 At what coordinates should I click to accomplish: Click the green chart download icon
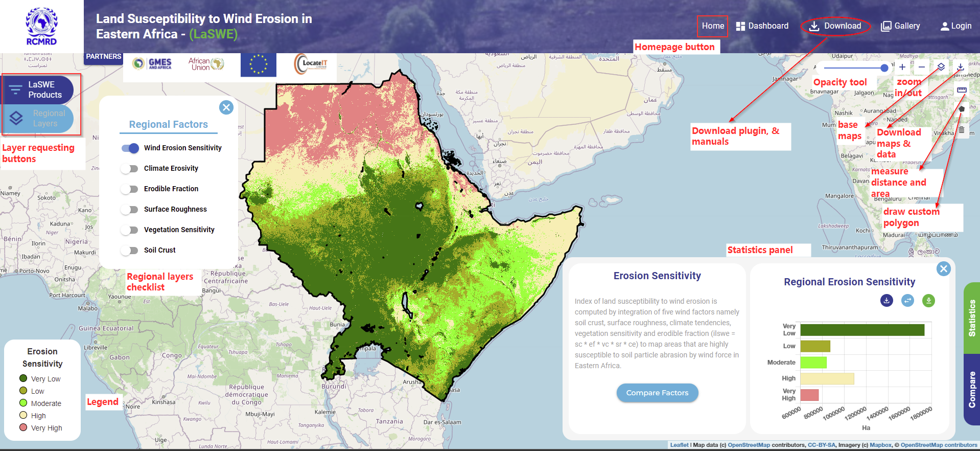click(928, 301)
